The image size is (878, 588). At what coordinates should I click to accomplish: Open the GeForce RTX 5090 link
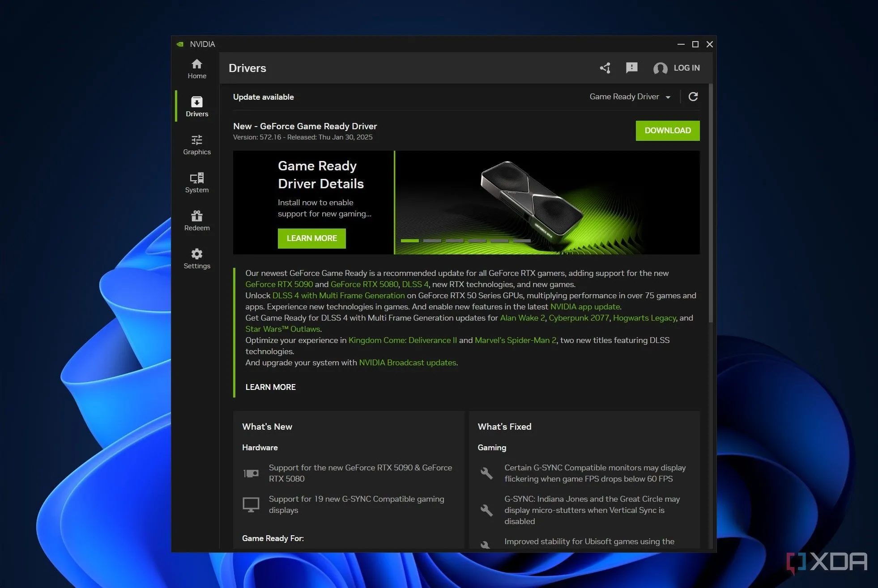[x=279, y=284]
